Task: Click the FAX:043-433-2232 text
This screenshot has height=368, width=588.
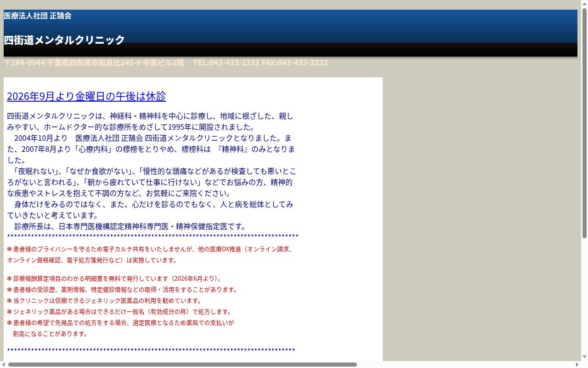Action: [x=295, y=63]
